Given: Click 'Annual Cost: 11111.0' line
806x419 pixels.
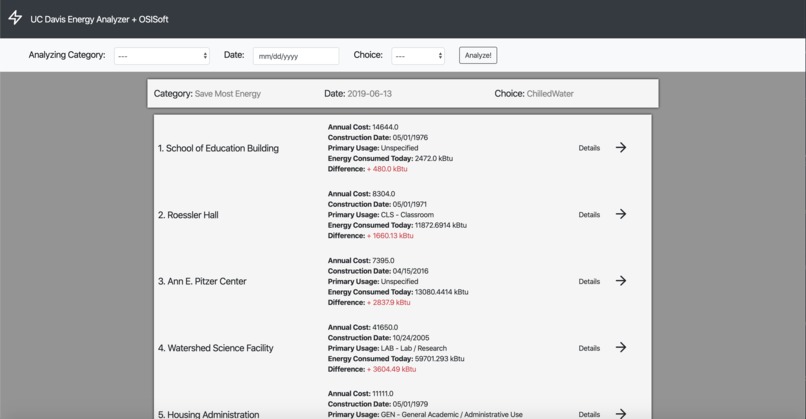Looking at the screenshot, I should tap(361, 394).
